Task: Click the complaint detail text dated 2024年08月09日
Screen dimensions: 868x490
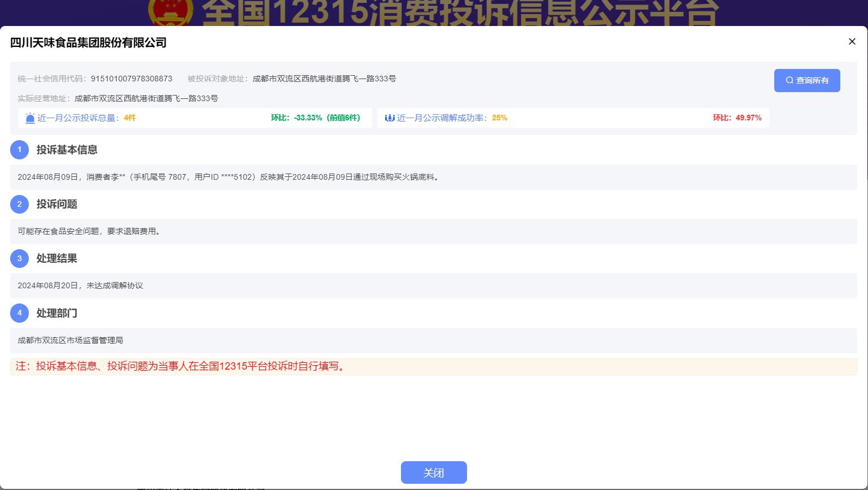Action: pyautogui.click(x=230, y=177)
